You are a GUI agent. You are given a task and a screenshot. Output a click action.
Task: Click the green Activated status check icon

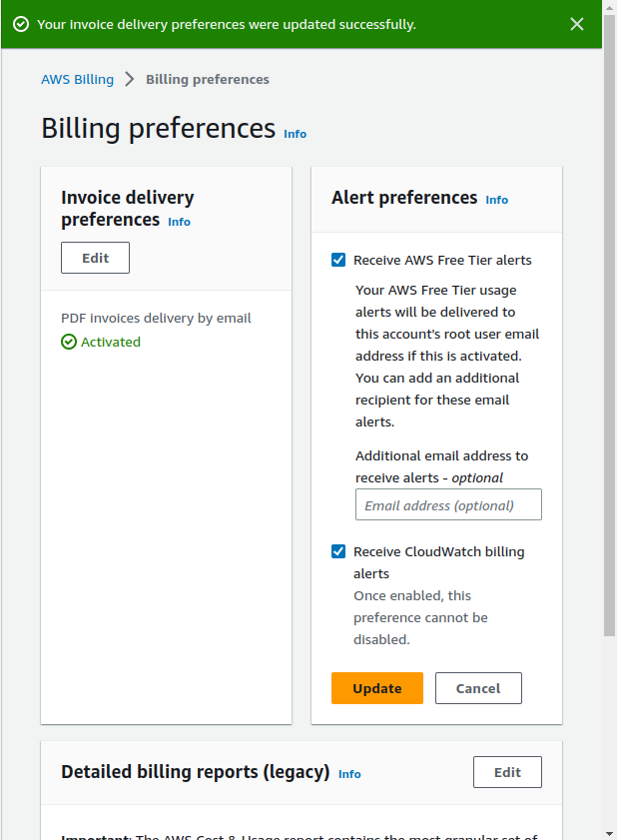[x=69, y=342]
